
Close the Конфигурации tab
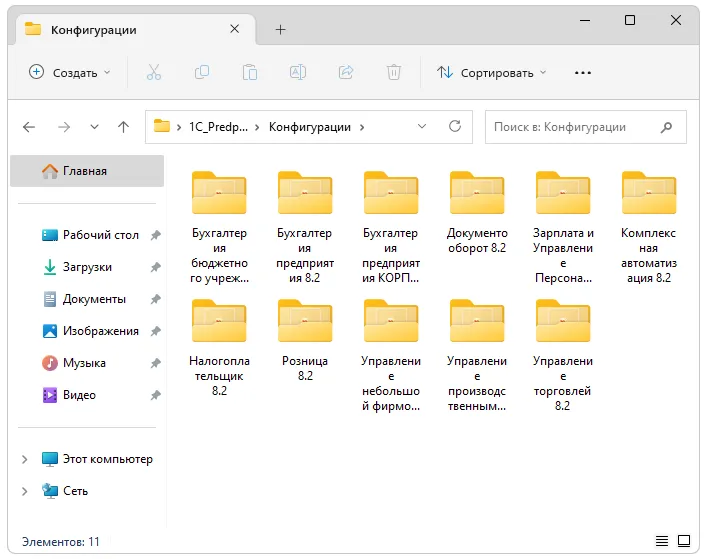[x=234, y=29]
